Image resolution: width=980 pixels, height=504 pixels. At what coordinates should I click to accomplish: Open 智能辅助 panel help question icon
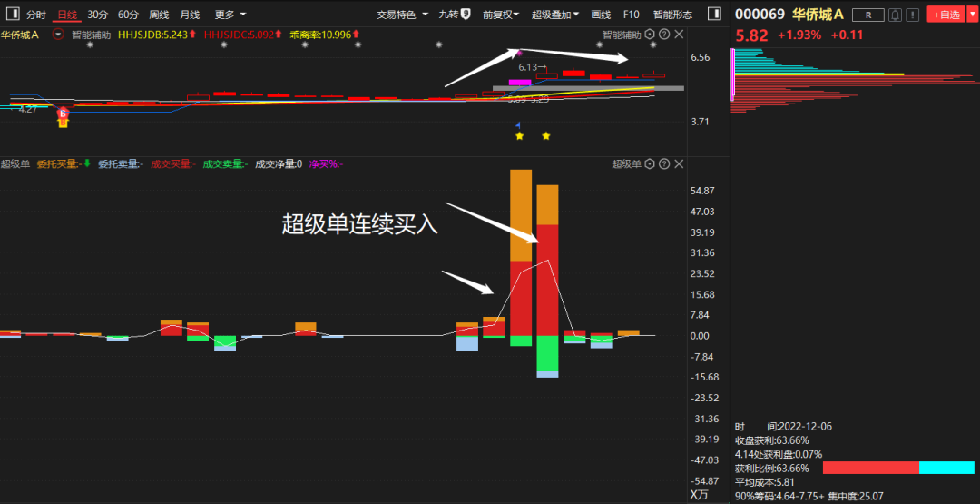664,35
